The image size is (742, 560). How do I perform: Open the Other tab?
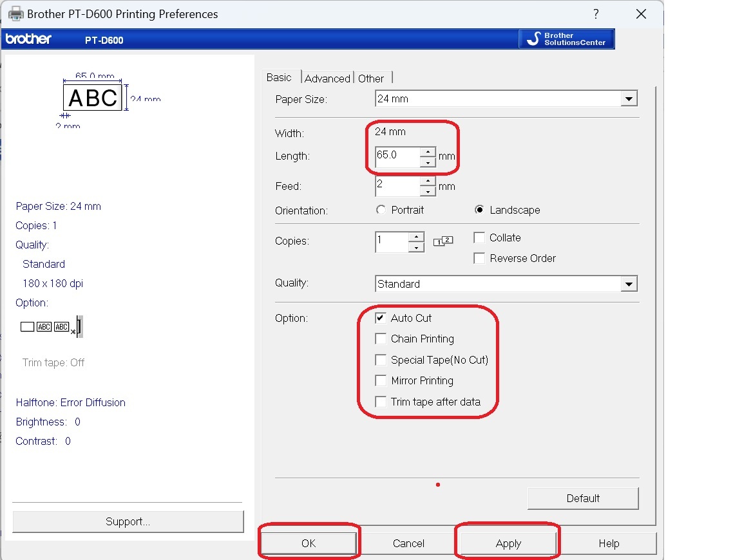click(x=371, y=79)
